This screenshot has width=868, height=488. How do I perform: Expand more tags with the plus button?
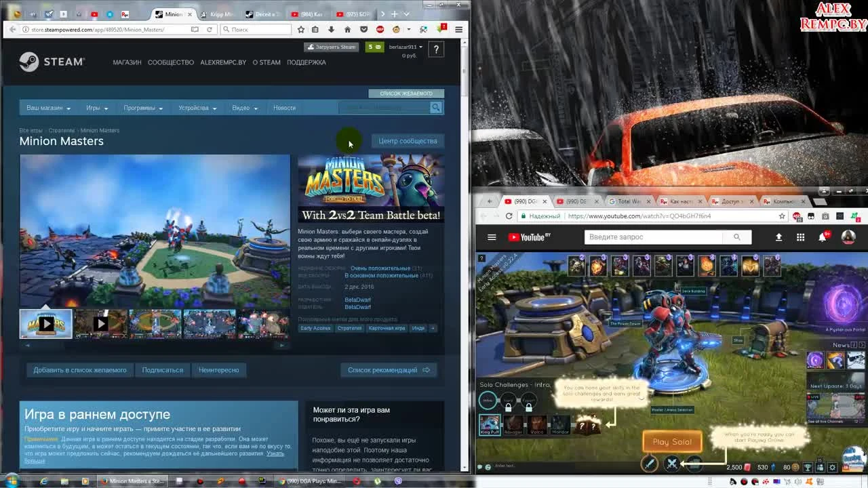pyautogui.click(x=433, y=328)
